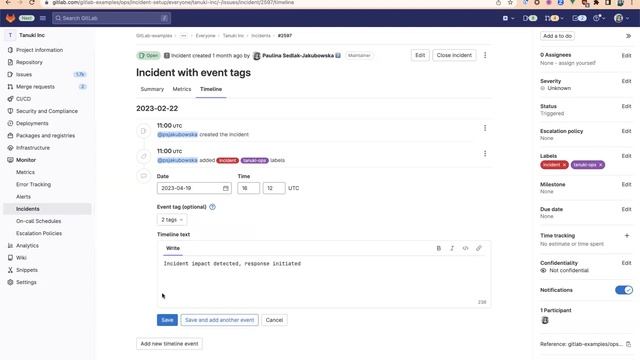Open Project information in sidebar
This screenshot has width=640, height=360.
point(40,50)
